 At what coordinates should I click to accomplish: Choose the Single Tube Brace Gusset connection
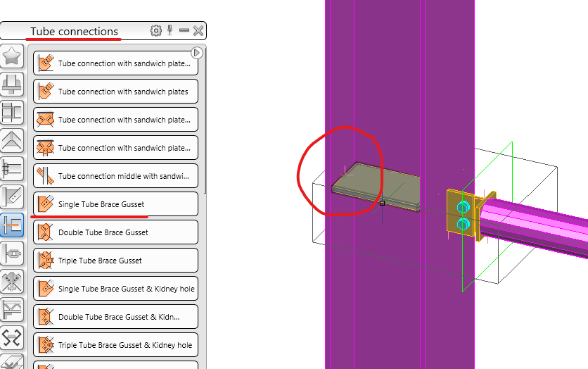click(x=115, y=204)
